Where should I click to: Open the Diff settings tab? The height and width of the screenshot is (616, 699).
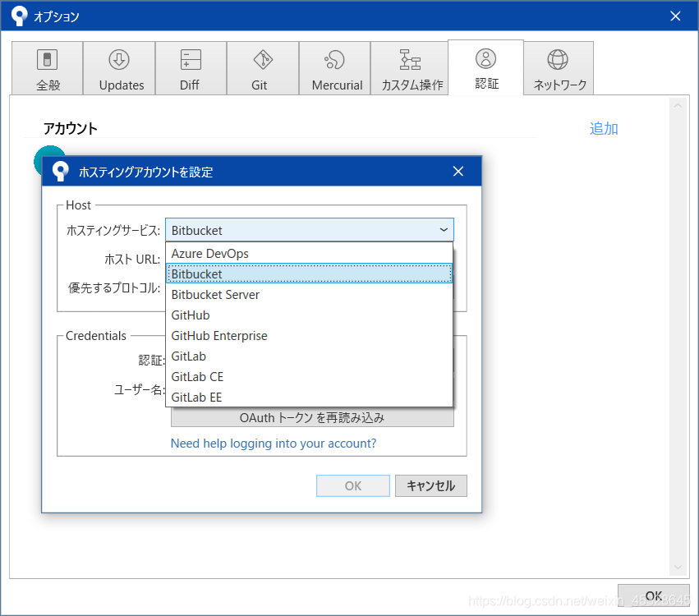pyautogui.click(x=191, y=68)
